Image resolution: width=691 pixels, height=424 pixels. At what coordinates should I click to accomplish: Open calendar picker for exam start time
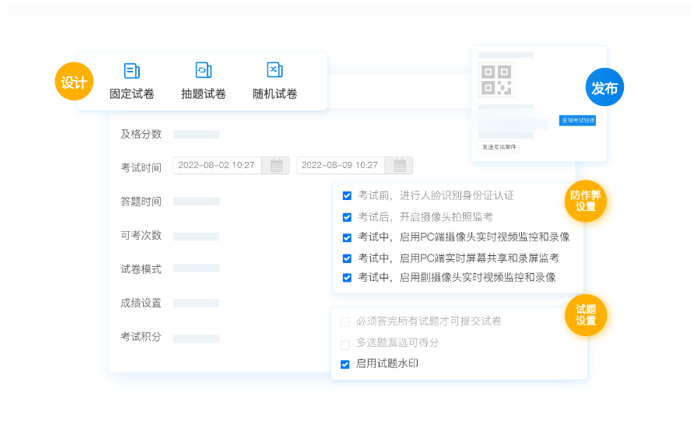(x=276, y=165)
